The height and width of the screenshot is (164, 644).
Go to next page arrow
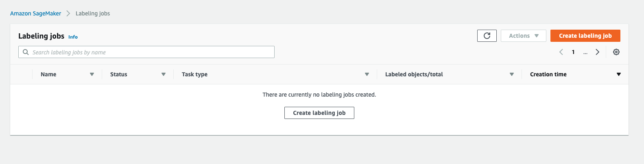tap(597, 52)
